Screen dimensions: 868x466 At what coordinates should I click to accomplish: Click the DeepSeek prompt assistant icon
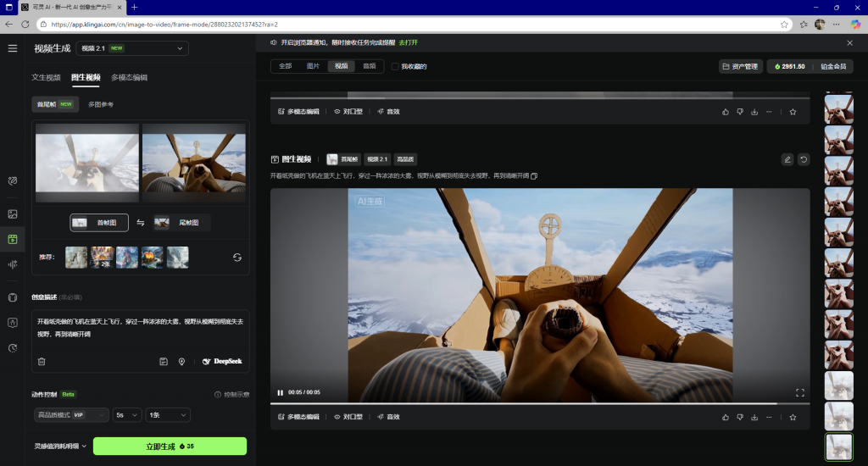222,362
